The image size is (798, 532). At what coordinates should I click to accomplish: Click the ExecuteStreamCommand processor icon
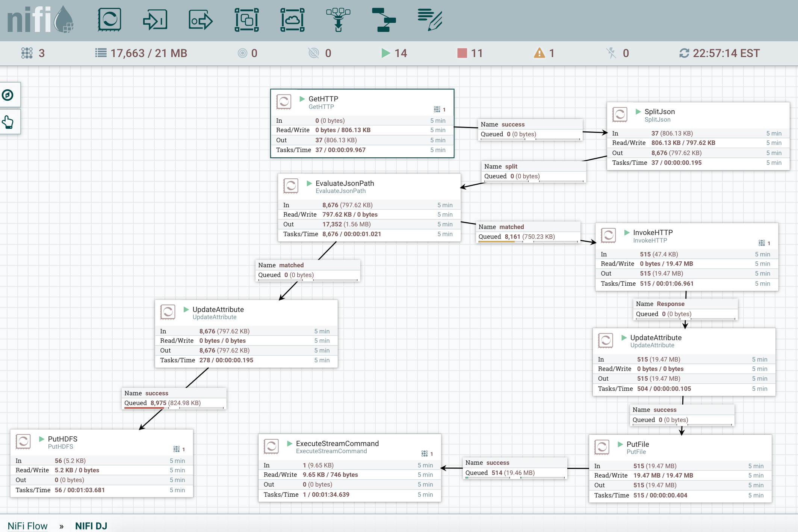pos(271,446)
